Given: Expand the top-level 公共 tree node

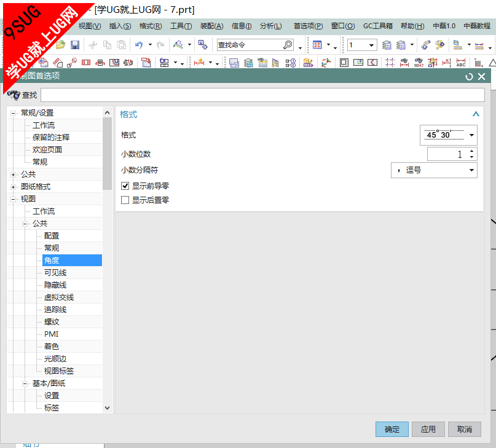Looking at the screenshot, I should coord(13,175).
